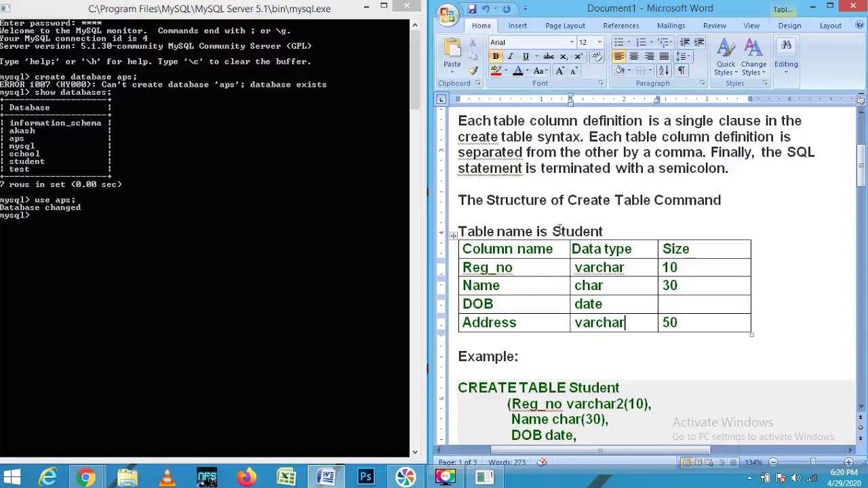Switch to the Page Layout tab

(565, 26)
